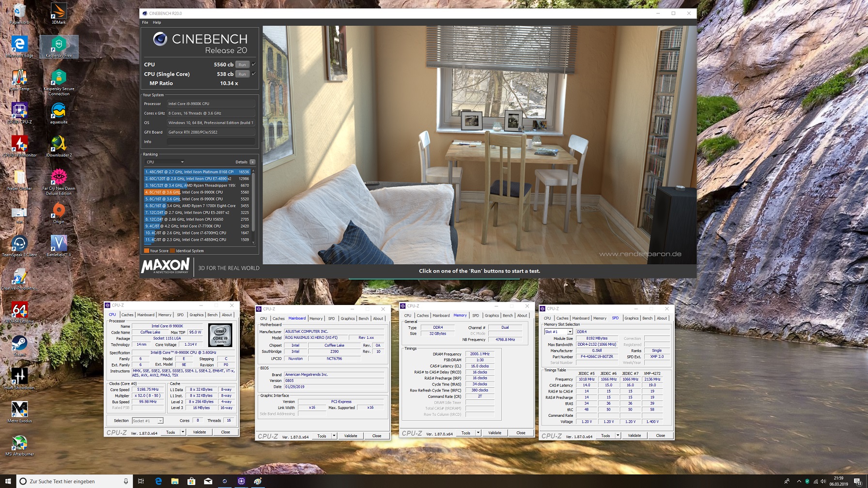Click the Details button in the Ranking panel
This screenshot has height=488, width=868.
(x=252, y=162)
